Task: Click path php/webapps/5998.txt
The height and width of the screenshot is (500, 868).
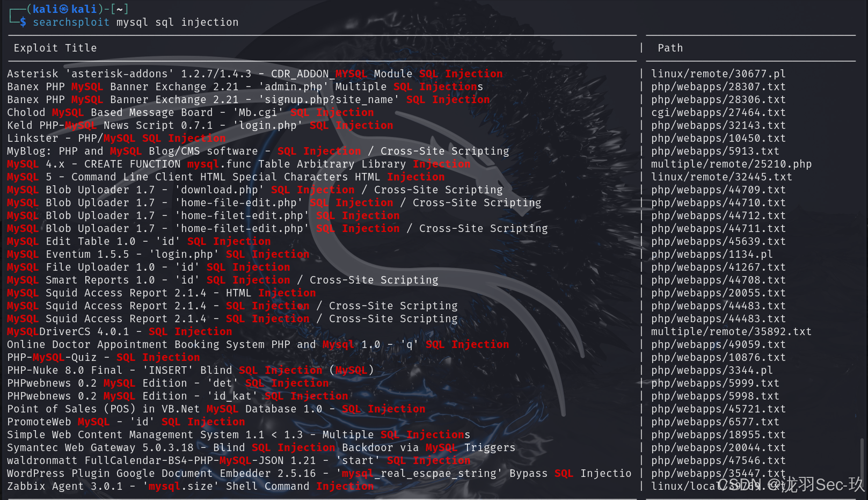Action: [x=715, y=396]
